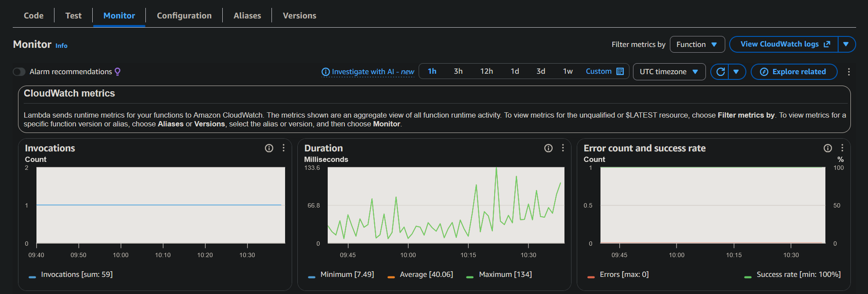The image size is (868, 294).
Task: Click the Info link beside Monitor
Action: tap(61, 46)
